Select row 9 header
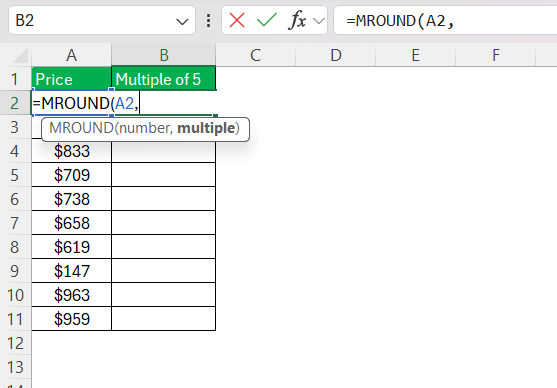Screen dimensions: 557x388 15,271
